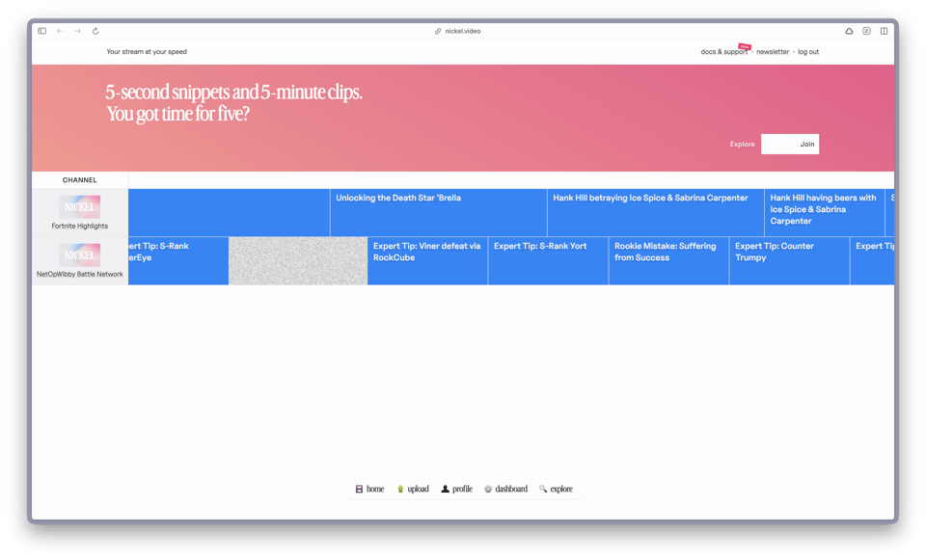This screenshot has height=560, width=926.
Task: Click the iCloud tabs icon in toolbar
Action: [x=849, y=31]
